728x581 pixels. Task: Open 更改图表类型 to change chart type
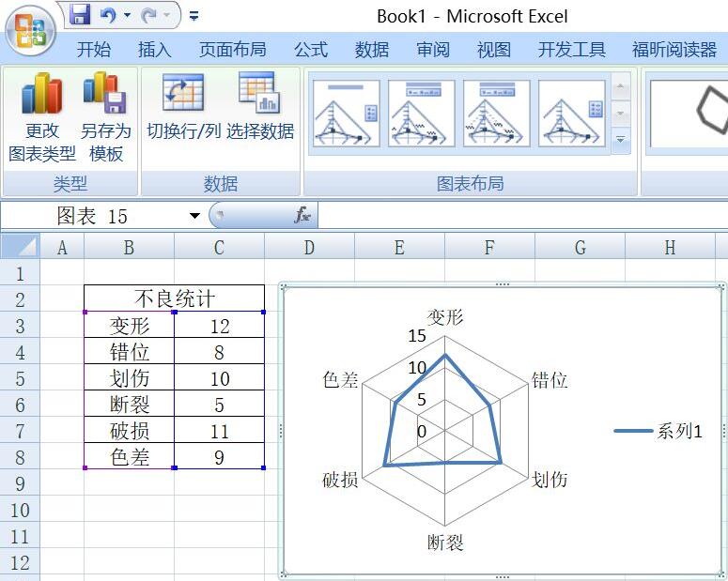pos(41,117)
